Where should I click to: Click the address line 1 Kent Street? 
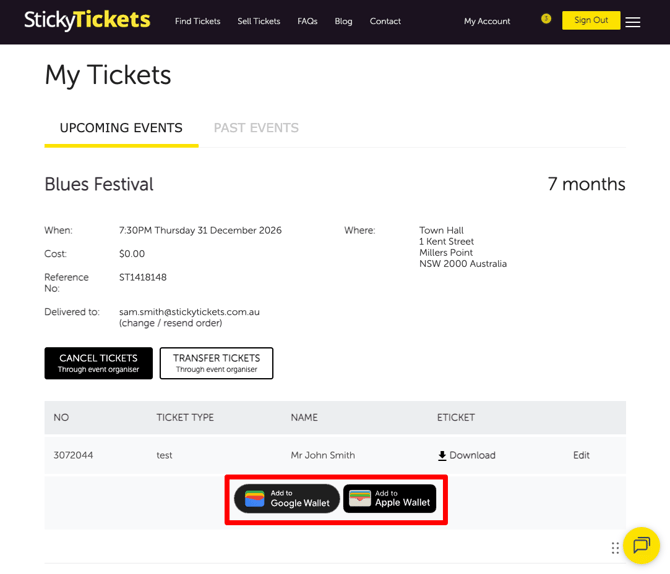pyautogui.click(x=446, y=241)
